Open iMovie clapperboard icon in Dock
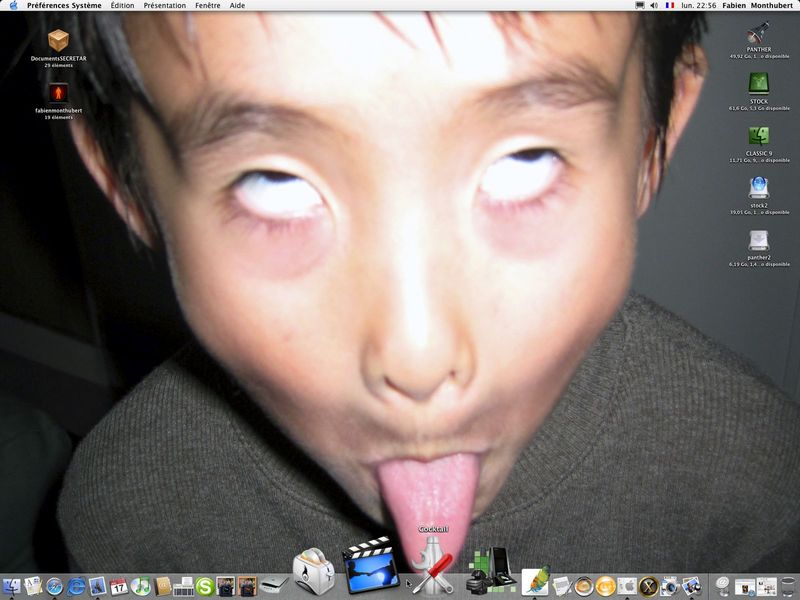The width and height of the screenshot is (800, 600). [x=370, y=565]
